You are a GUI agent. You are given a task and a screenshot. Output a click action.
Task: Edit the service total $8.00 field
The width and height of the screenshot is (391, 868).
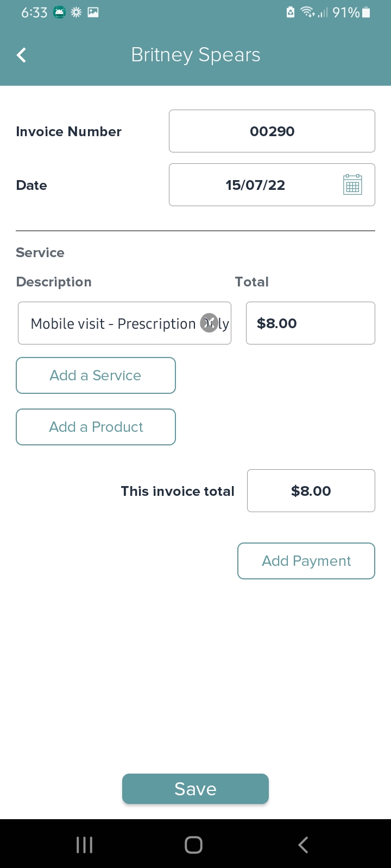click(310, 323)
